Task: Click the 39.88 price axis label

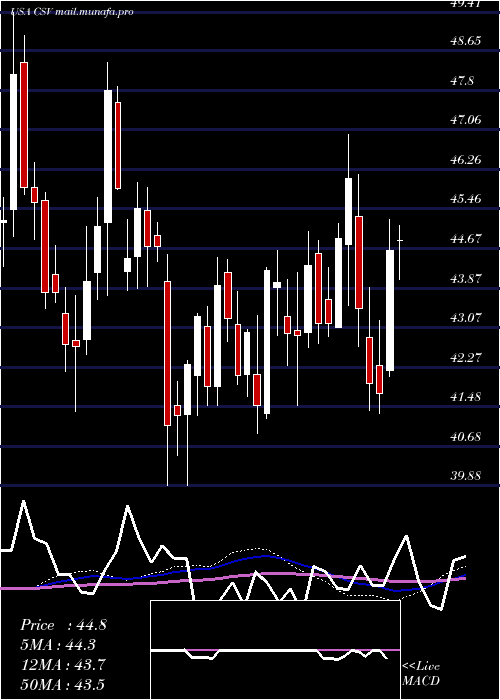Action: (x=466, y=475)
